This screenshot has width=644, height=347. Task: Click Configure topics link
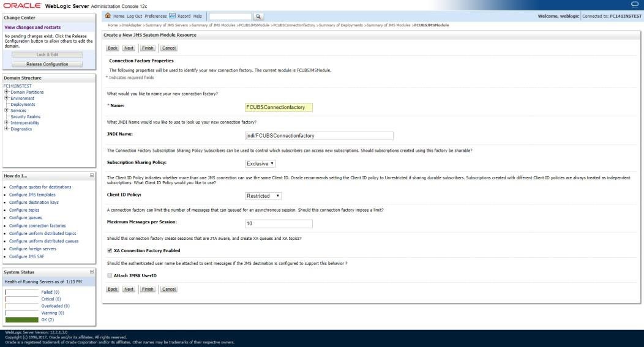[24, 210]
